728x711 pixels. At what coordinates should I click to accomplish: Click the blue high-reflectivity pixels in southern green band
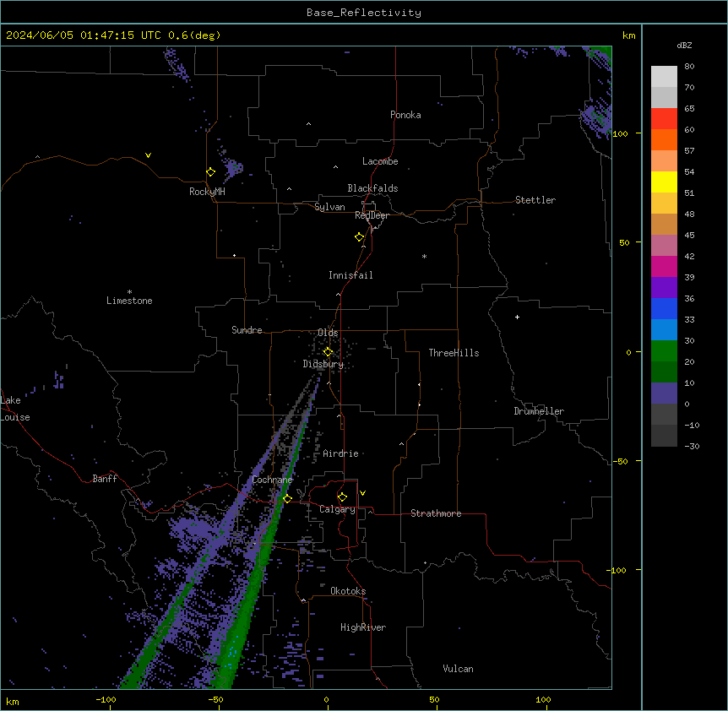coord(231,654)
